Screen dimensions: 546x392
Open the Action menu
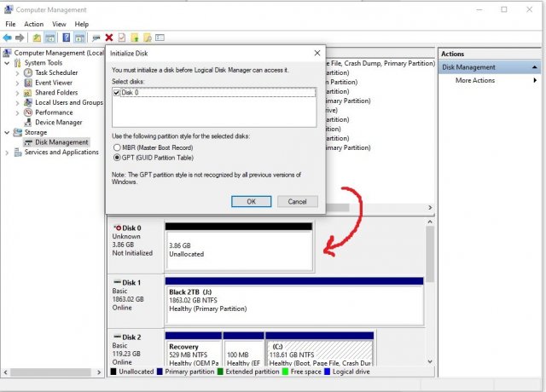coord(33,24)
